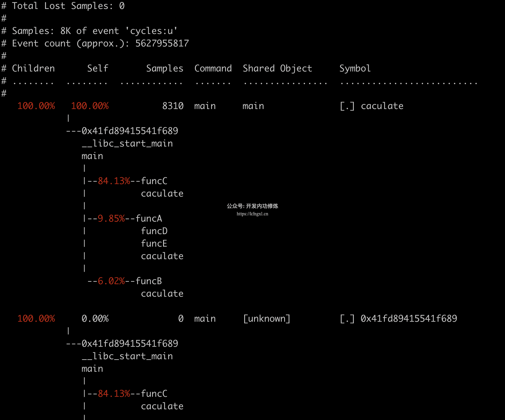Click the 84.13% funcC line under the unknown entry
Viewport: 505px width, 420px height.
125,393
